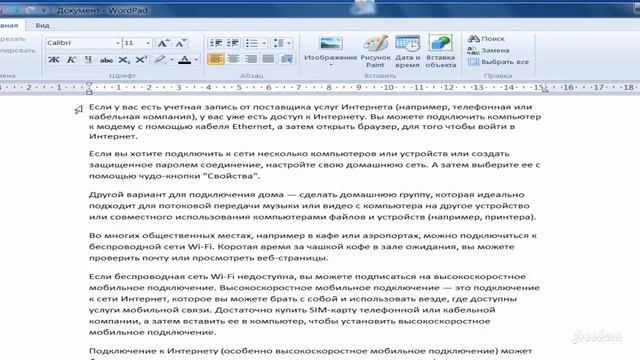This screenshot has width=640, height=360.
Task: Click the word "аэропортах" in the text
Action: tap(391, 236)
